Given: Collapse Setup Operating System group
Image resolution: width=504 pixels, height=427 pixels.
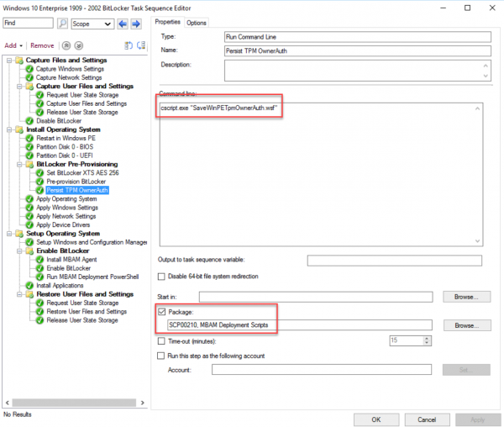Looking at the screenshot, I should click(9, 234).
